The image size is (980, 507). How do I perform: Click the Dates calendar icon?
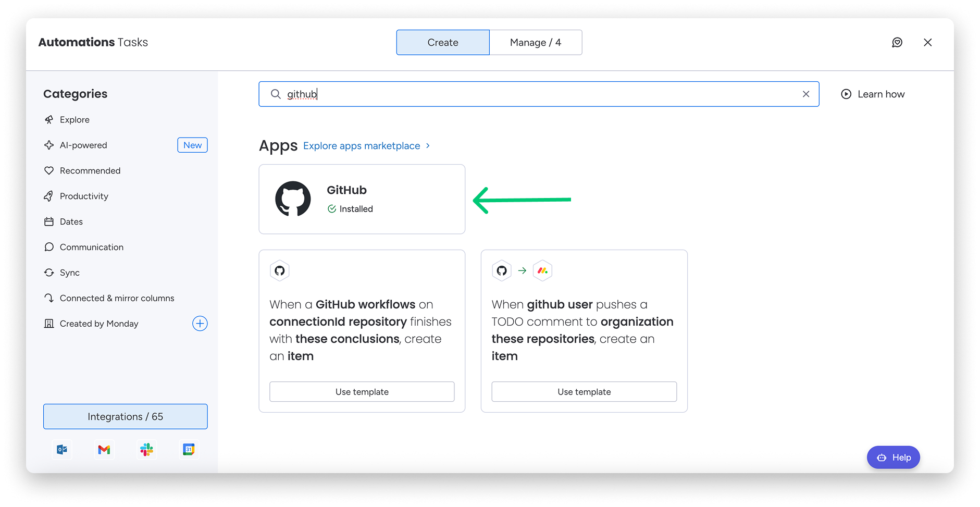(x=49, y=221)
